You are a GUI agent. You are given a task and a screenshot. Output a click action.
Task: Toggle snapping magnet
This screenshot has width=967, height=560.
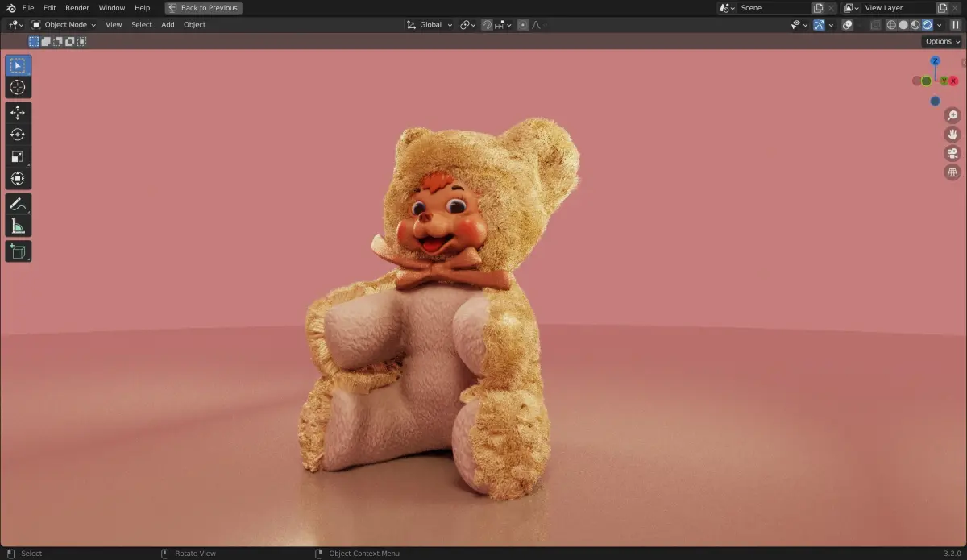488,25
